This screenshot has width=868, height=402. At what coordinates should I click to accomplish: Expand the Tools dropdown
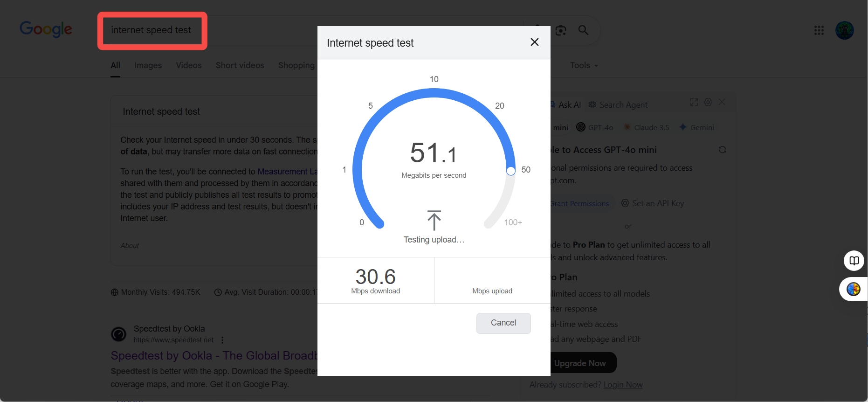point(584,65)
